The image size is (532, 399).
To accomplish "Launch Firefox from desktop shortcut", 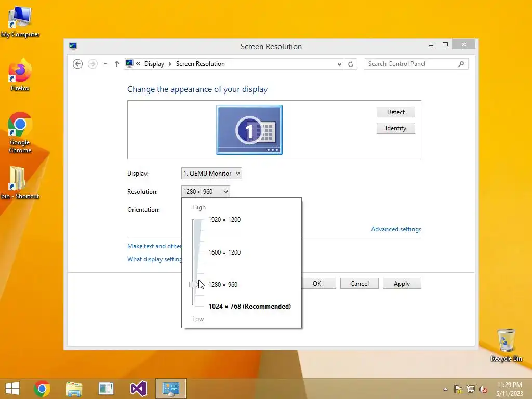I will [20, 75].
